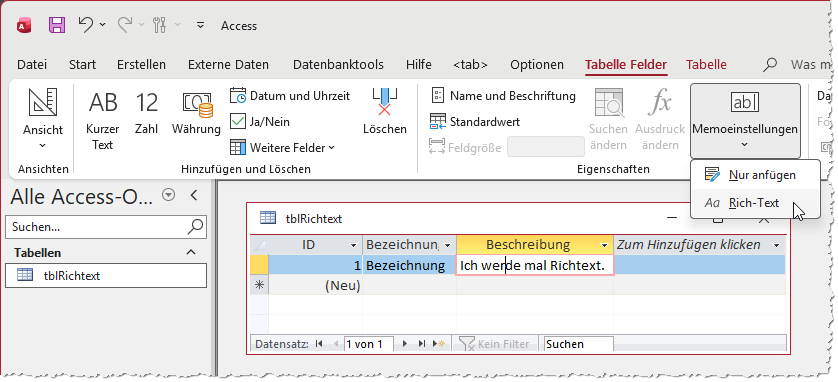Open the Memoeinstellungen dropdown button

[745, 121]
